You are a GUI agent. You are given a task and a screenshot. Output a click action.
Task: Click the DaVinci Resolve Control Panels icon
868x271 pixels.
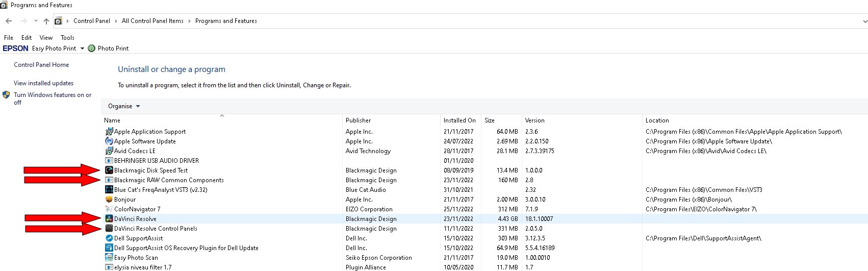(x=109, y=229)
